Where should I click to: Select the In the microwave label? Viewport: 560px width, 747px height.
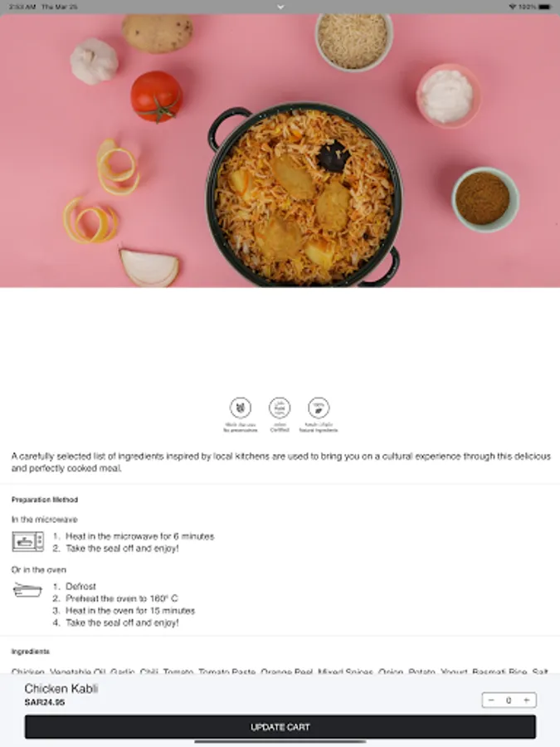click(x=44, y=520)
